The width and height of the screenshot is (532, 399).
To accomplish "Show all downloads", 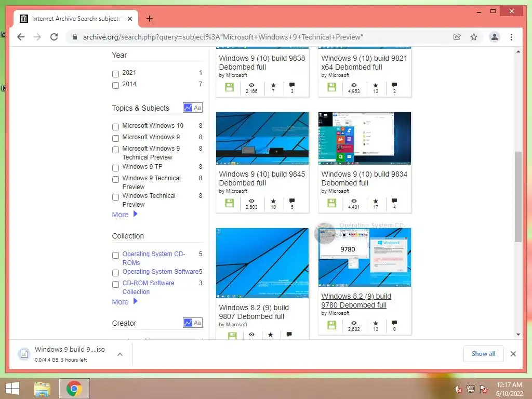I will click(484, 353).
